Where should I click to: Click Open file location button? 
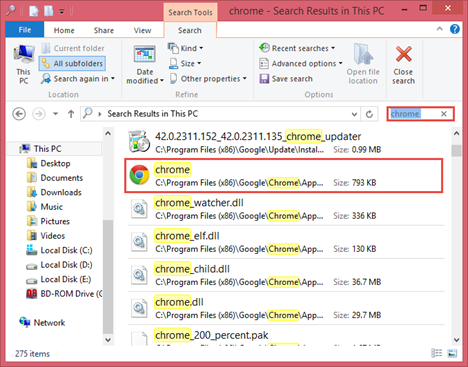click(x=363, y=64)
